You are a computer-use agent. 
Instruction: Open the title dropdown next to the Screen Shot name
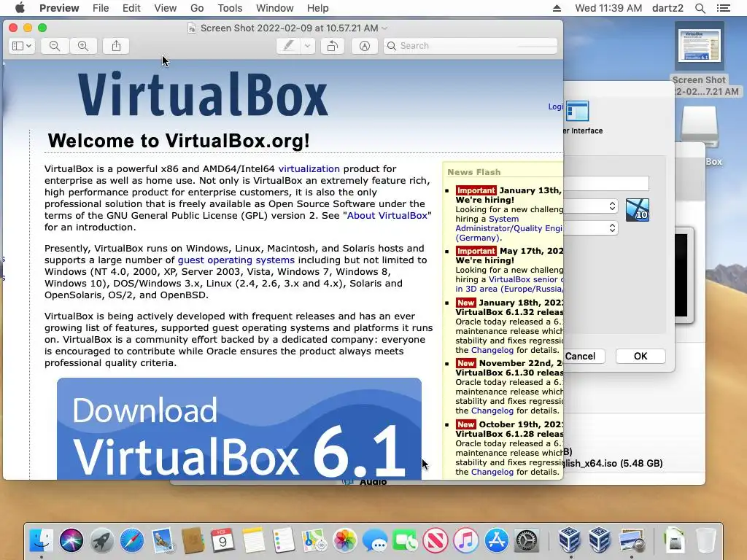(385, 28)
